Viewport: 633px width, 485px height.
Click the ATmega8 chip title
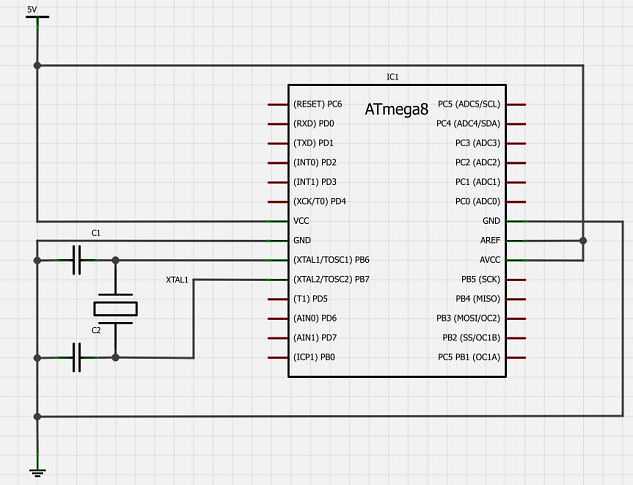pyautogui.click(x=396, y=109)
